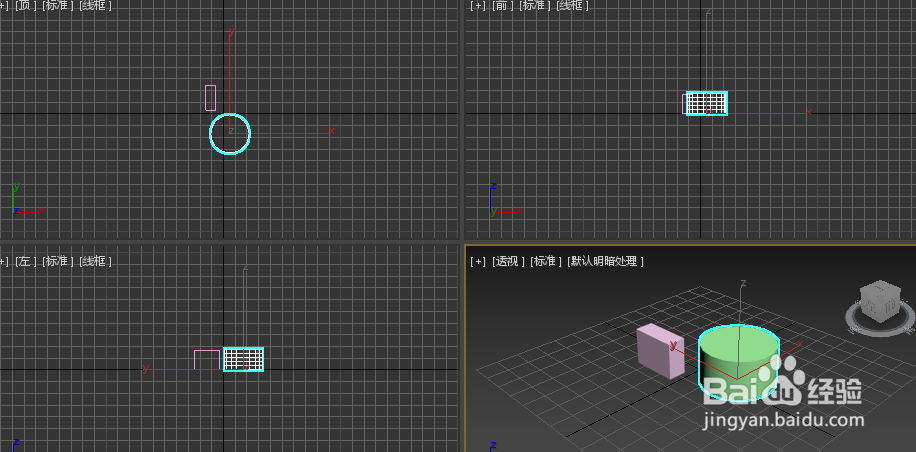
Task: Select the pink box outline in left viewport
Action: 207,360
